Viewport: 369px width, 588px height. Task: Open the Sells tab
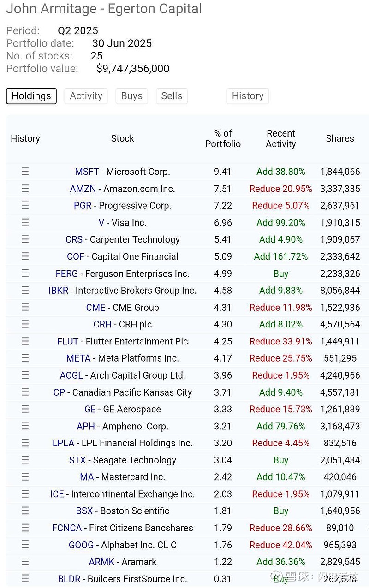pyautogui.click(x=172, y=96)
